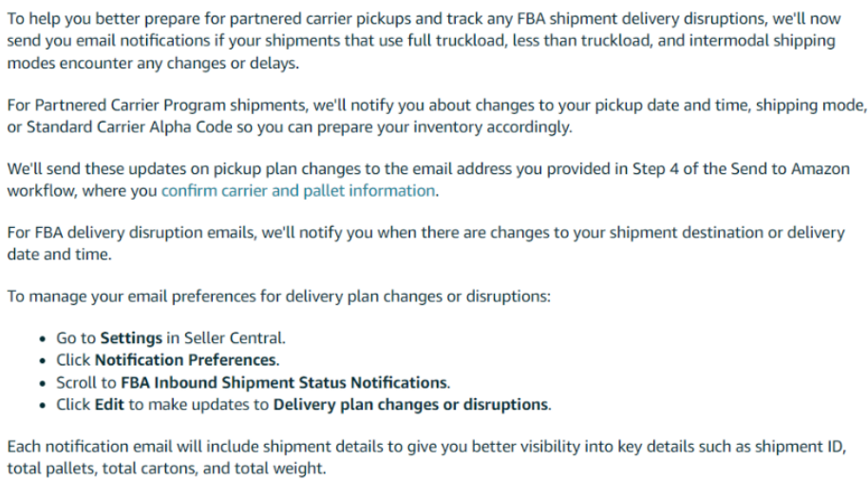Click FBA Inbound Shipment Status Notifications text
This screenshot has height=480, width=868.
coord(284,382)
